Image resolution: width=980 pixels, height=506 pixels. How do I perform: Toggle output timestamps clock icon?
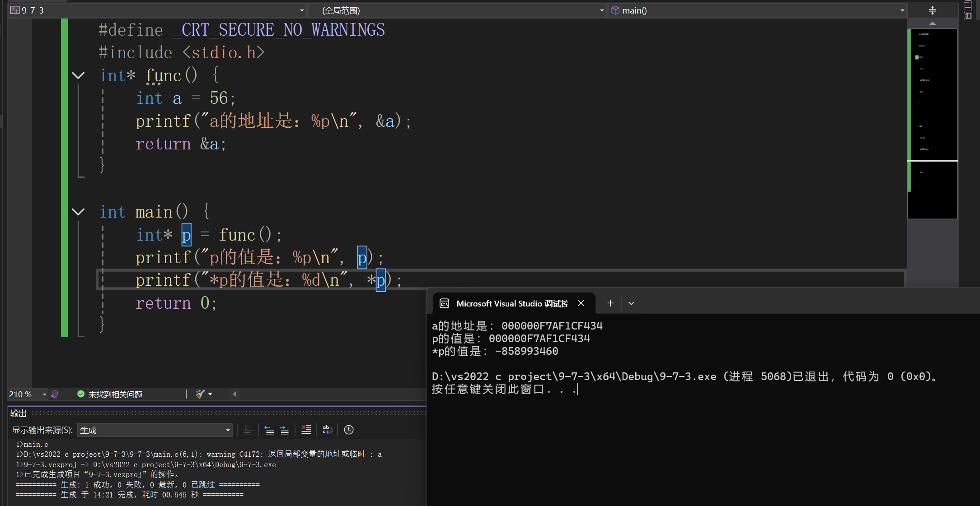[x=349, y=430]
